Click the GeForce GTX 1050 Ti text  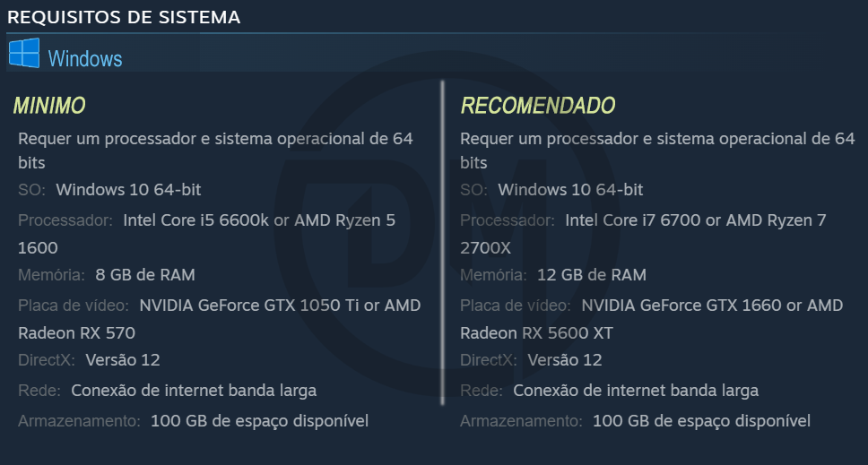[279, 306]
